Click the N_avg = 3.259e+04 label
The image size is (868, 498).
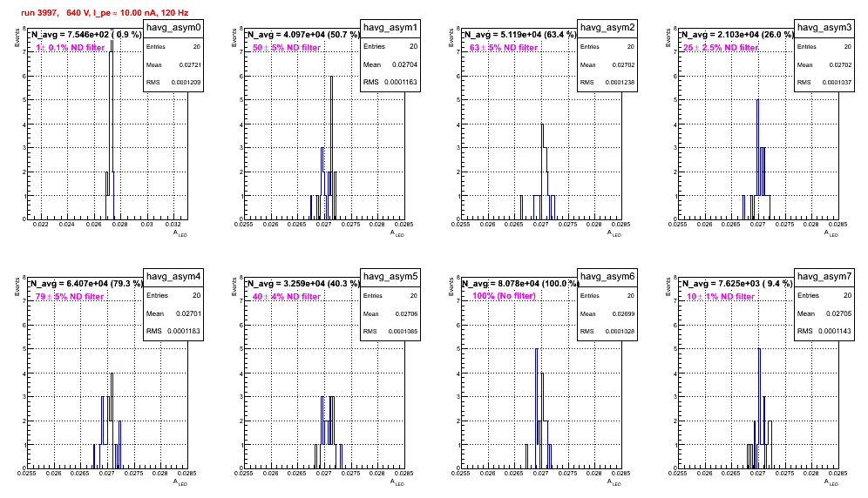302,284
